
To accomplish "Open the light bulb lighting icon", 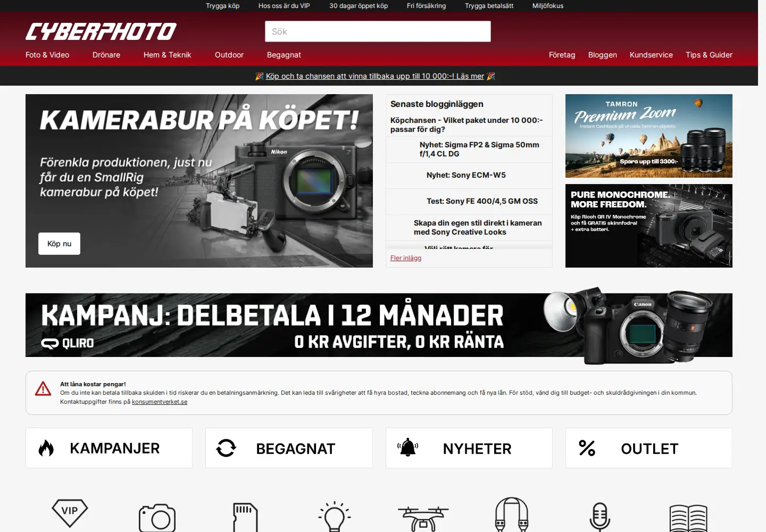I will pos(335,517).
